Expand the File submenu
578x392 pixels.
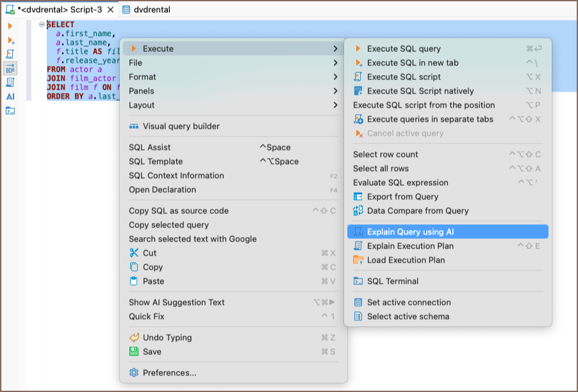point(231,63)
